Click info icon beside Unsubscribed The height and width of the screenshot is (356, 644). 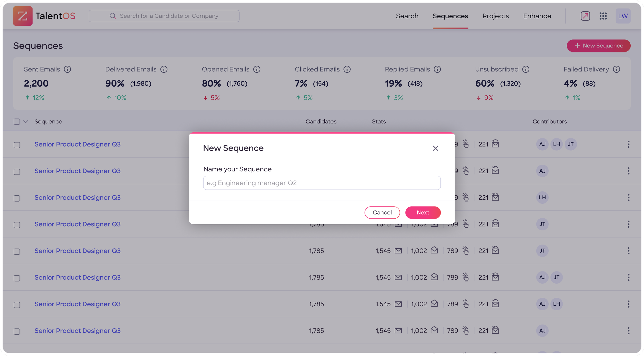[x=526, y=69]
